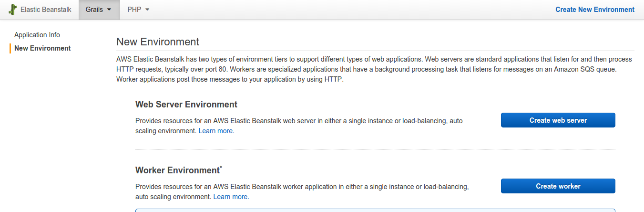Viewport: 644px width, 212px height.
Task: Click the asterisk footnote after Worker Environment
Action: click(x=221, y=167)
